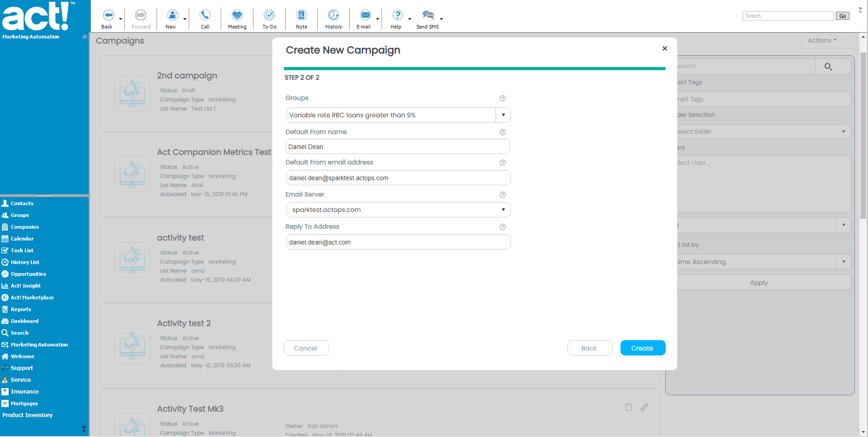
Task: Open Search in the sidebar
Action: [x=19, y=333]
